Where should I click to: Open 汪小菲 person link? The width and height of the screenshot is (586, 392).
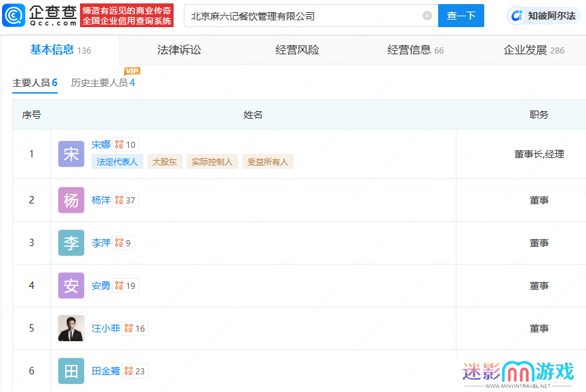click(106, 328)
